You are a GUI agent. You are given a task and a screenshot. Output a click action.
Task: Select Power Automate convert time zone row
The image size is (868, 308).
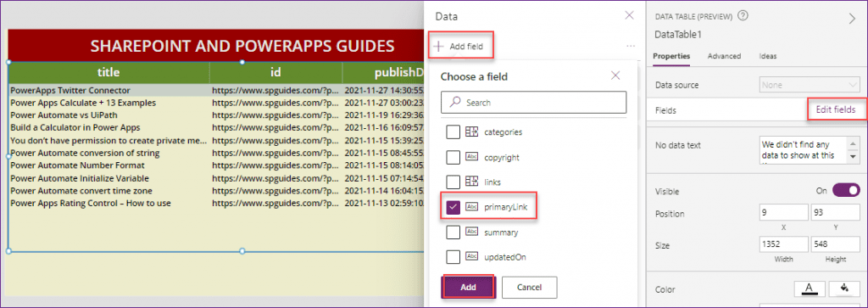216,191
